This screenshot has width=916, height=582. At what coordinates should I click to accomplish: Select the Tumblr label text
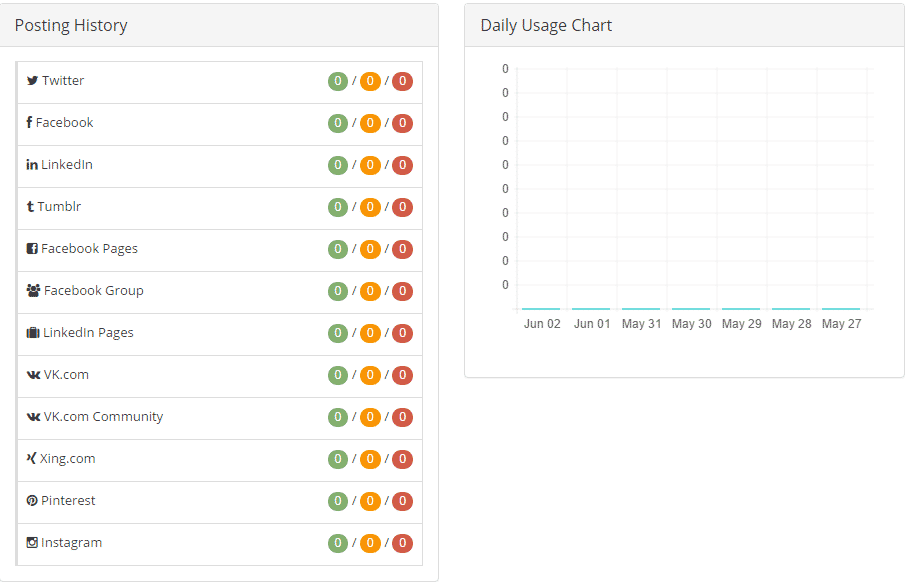[59, 207]
